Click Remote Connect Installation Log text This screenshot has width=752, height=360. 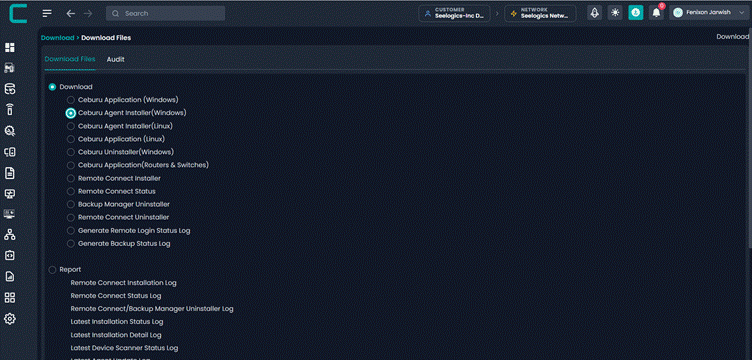point(123,283)
